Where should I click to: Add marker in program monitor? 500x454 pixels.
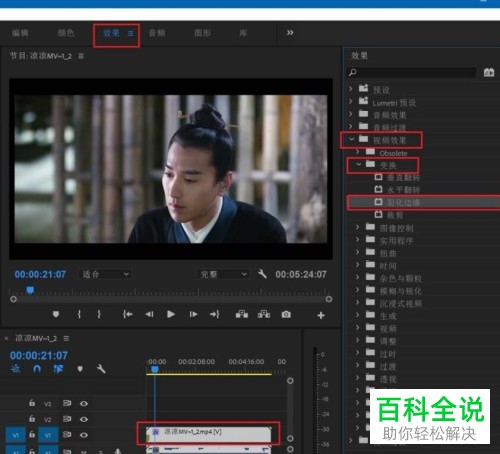pos(56,314)
